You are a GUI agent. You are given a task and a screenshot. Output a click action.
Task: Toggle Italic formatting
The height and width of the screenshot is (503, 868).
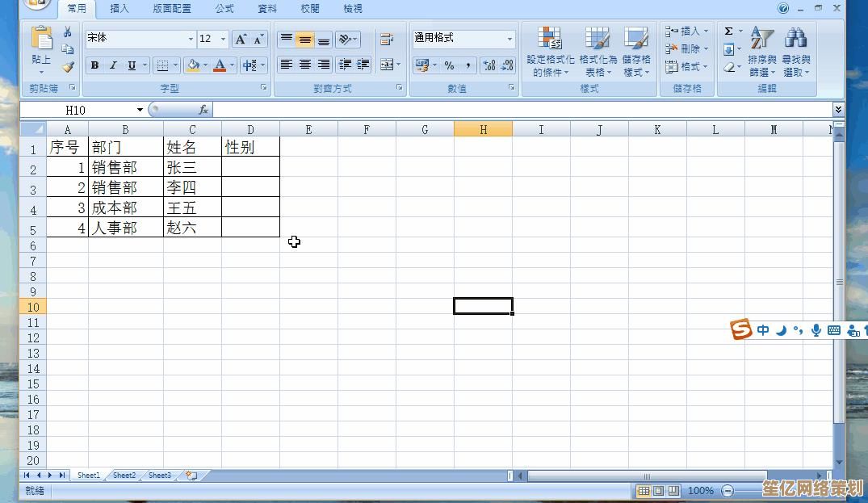[113, 66]
